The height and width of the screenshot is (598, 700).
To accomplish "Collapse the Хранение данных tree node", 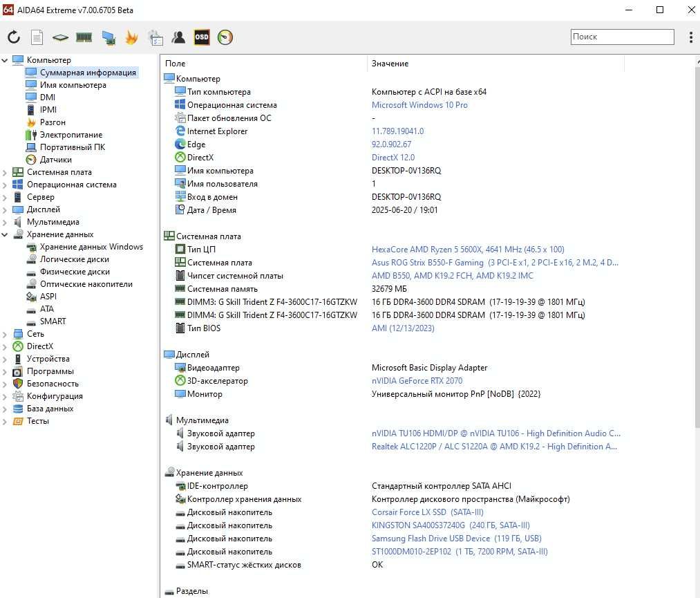I will point(5,234).
